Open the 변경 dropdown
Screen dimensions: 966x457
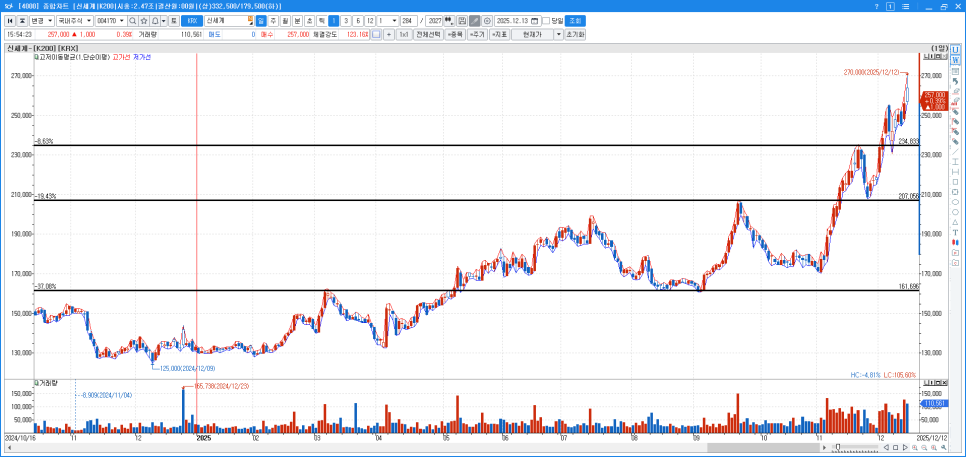tap(41, 20)
